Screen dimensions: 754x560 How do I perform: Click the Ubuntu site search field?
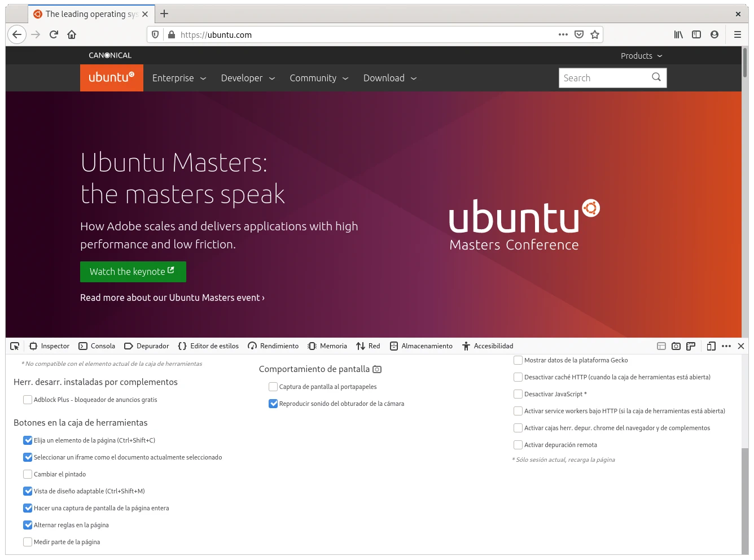[603, 78]
